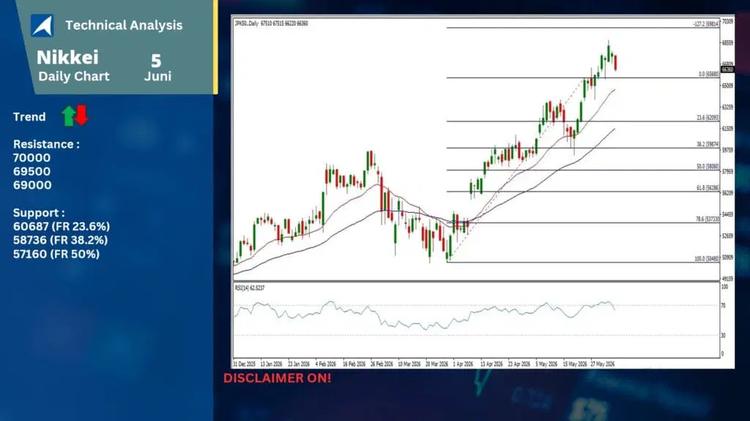The image size is (750, 421).
Task: Click the 78.6 Fibonacci level label
Action: (707, 219)
